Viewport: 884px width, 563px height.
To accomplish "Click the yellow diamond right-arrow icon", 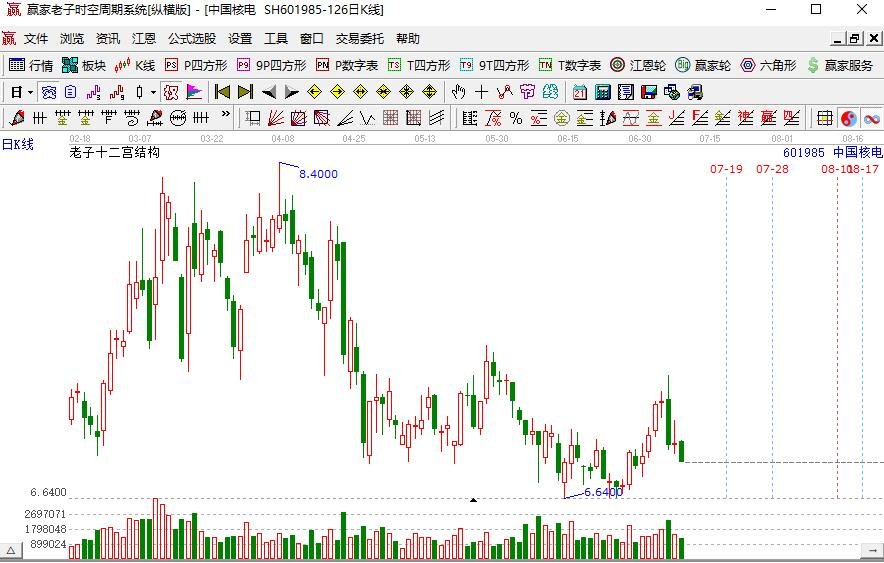I will click(338, 92).
